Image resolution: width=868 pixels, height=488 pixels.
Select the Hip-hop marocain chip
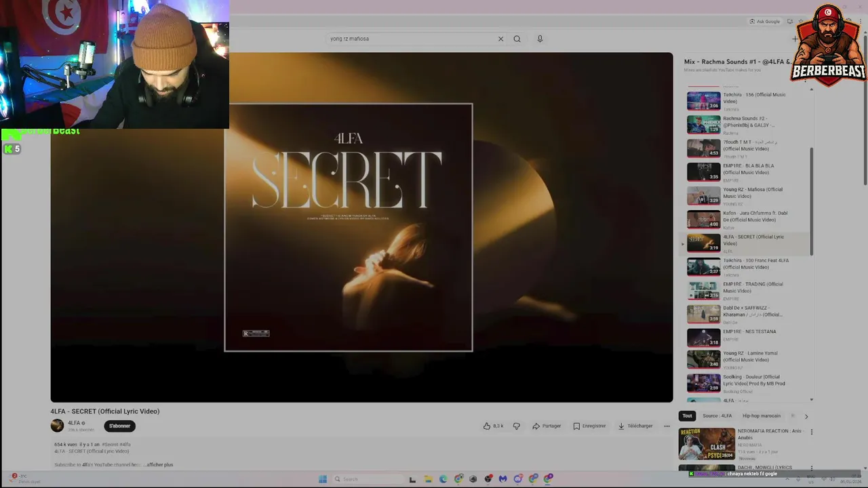761,415
